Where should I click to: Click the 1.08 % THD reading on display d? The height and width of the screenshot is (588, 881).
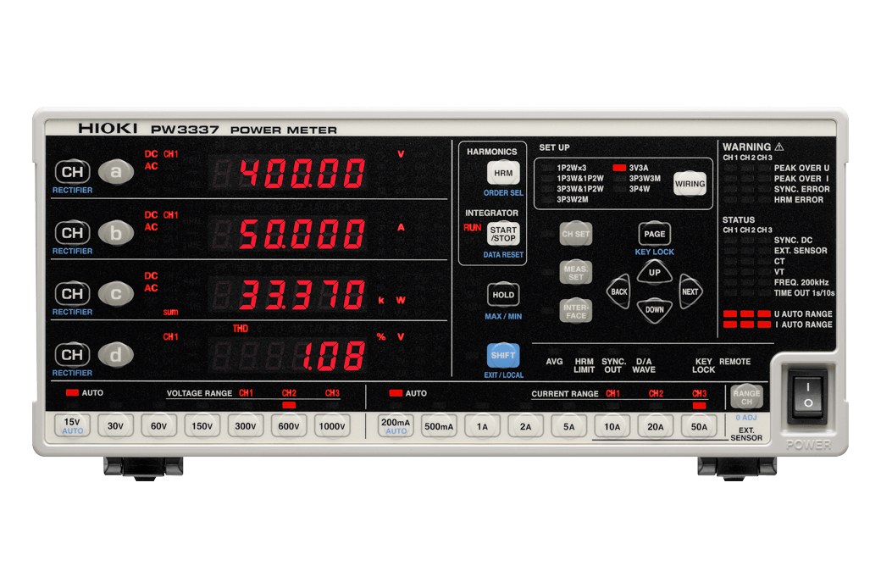(x=334, y=356)
